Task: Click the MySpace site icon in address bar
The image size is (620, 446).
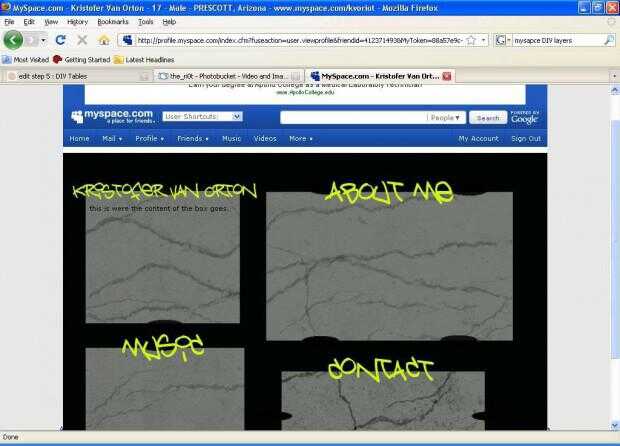Action: [x=127, y=40]
